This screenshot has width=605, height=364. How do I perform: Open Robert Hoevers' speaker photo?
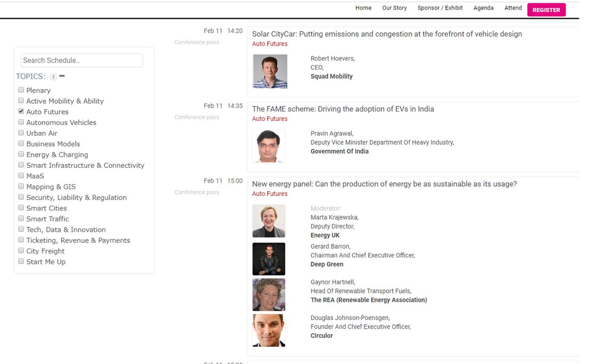[x=270, y=71]
